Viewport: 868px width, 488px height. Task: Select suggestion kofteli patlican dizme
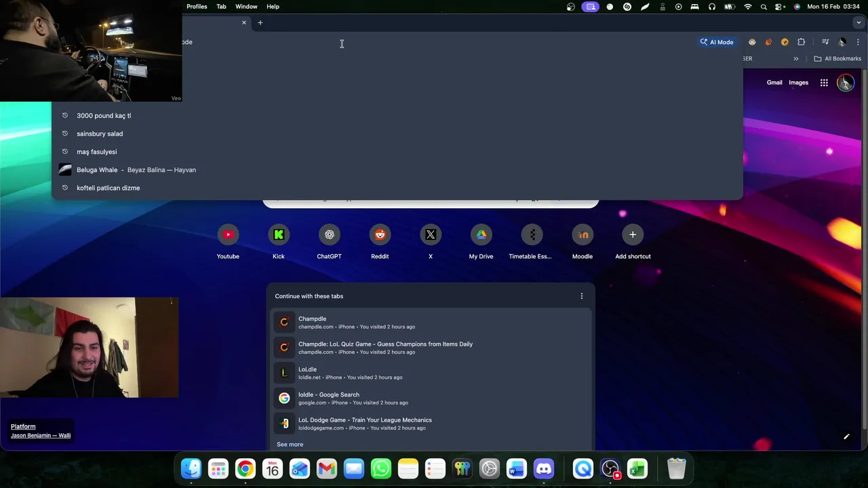tap(397, 188)
